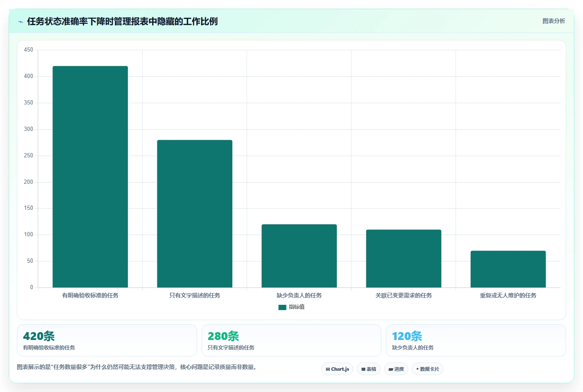The height and width of the screenshot is (392, 583).
Task: Click the 0 y-axis tick label
Action: (x=32, y=287)
